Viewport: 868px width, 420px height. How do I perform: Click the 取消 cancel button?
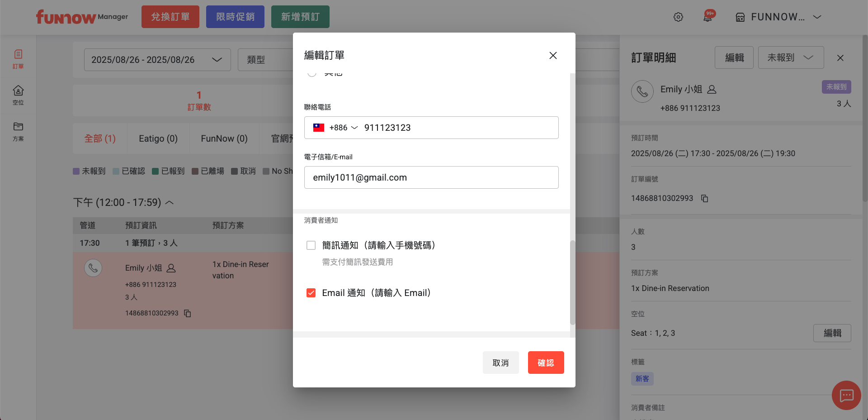500,363
